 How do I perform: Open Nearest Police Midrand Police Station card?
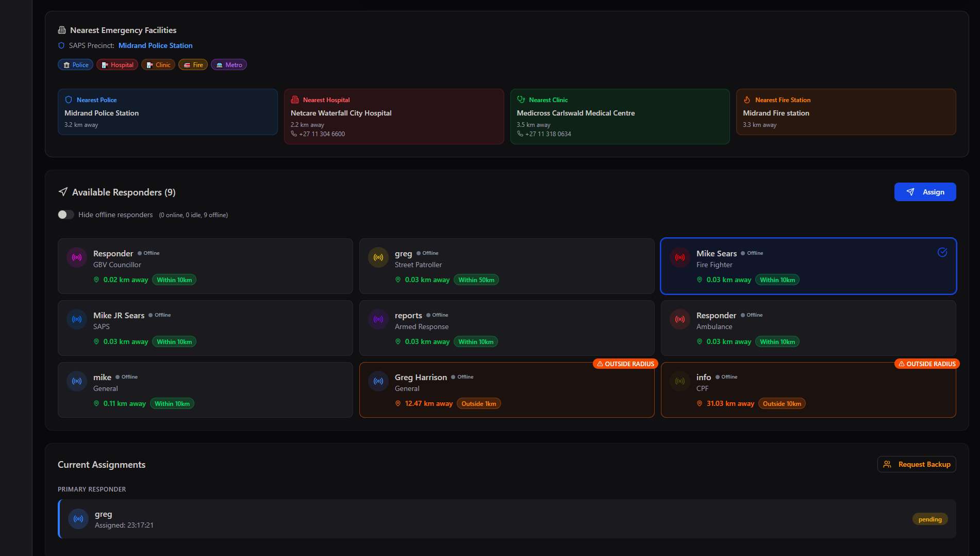tap(168, 112)
